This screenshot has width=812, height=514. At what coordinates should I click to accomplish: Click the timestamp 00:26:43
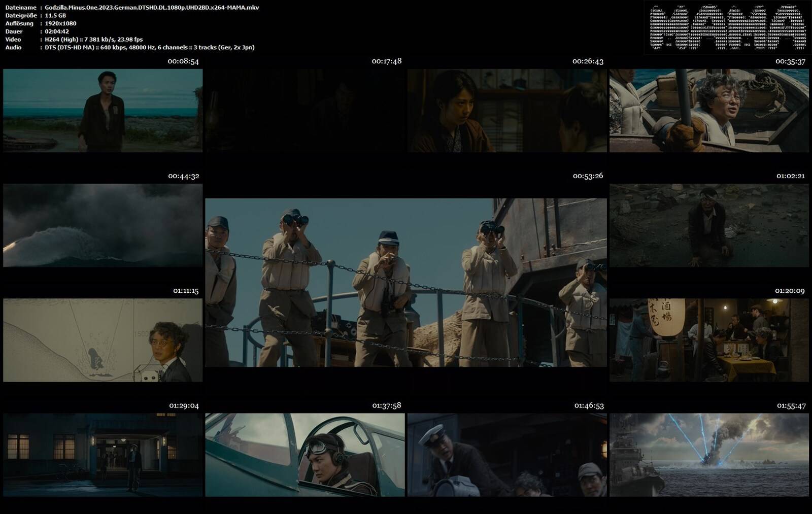(588, 61)
